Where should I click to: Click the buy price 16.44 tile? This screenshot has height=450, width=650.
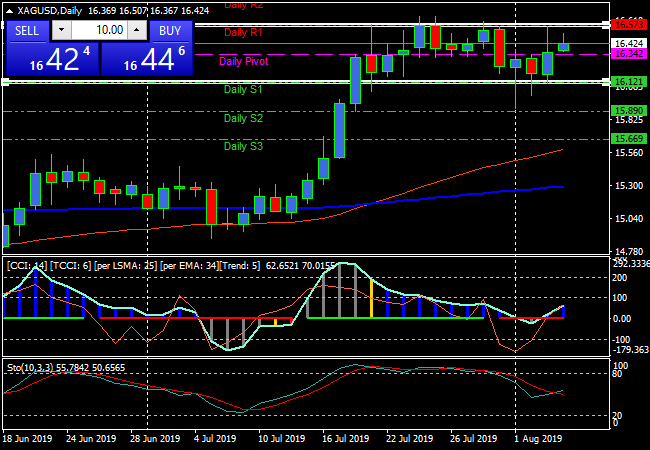(147, 59)
